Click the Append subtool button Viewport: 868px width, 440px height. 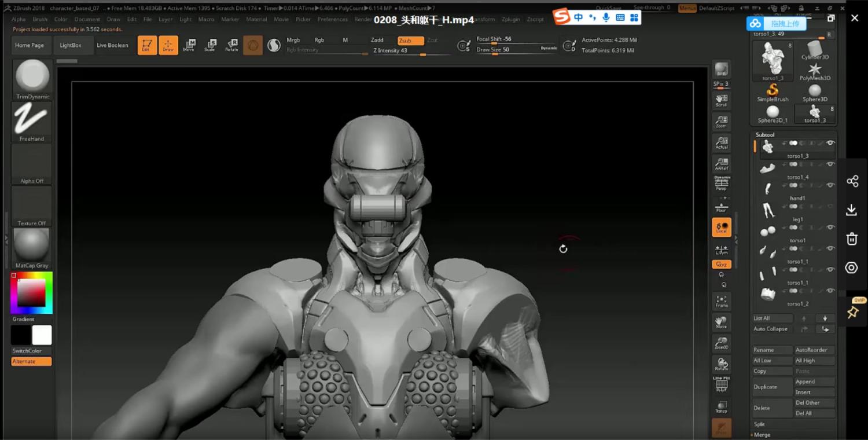tap(815, 382)
